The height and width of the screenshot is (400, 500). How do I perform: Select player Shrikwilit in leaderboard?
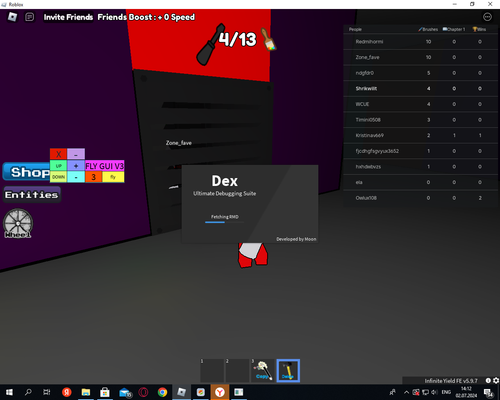[x=421, y=89]
